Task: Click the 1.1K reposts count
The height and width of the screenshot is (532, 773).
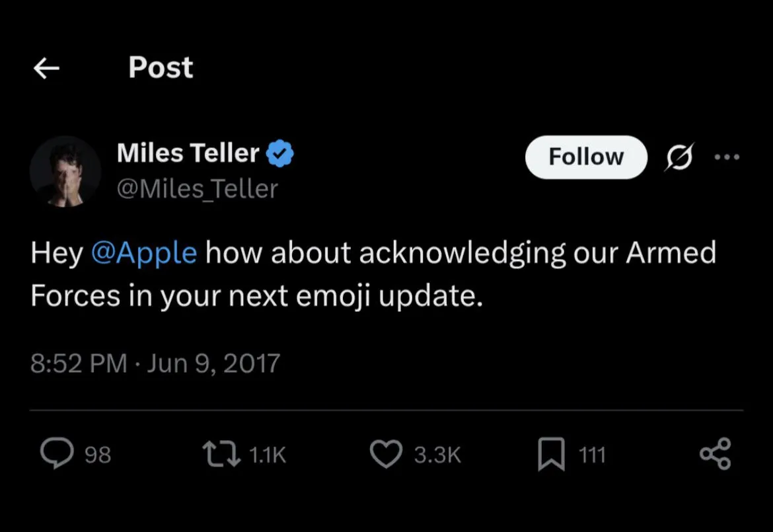Action: [268, 455]
